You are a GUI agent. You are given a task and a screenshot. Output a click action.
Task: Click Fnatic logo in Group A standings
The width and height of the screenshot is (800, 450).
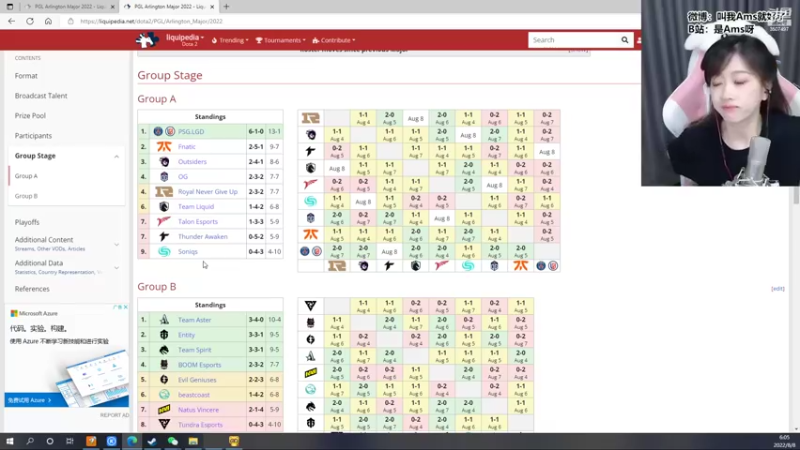click(x=164, y=146)
